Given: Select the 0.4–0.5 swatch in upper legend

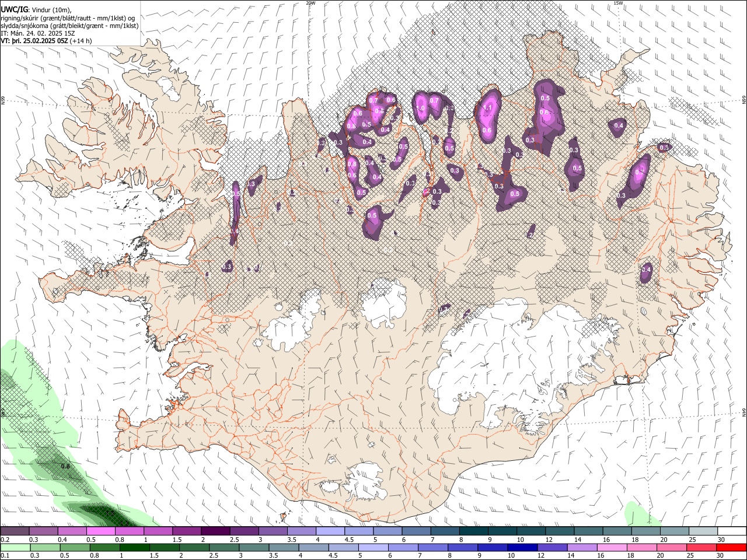Looking at the screenshot, I should tap(72, 531).
